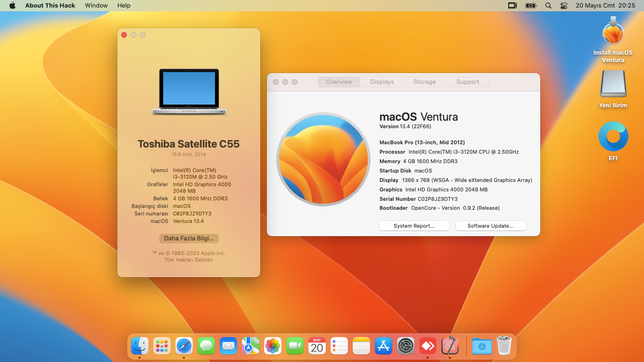This screenshot has height=362, width=644.
Task: Launch FaceTime from the dock
Action: coord(295,346)
